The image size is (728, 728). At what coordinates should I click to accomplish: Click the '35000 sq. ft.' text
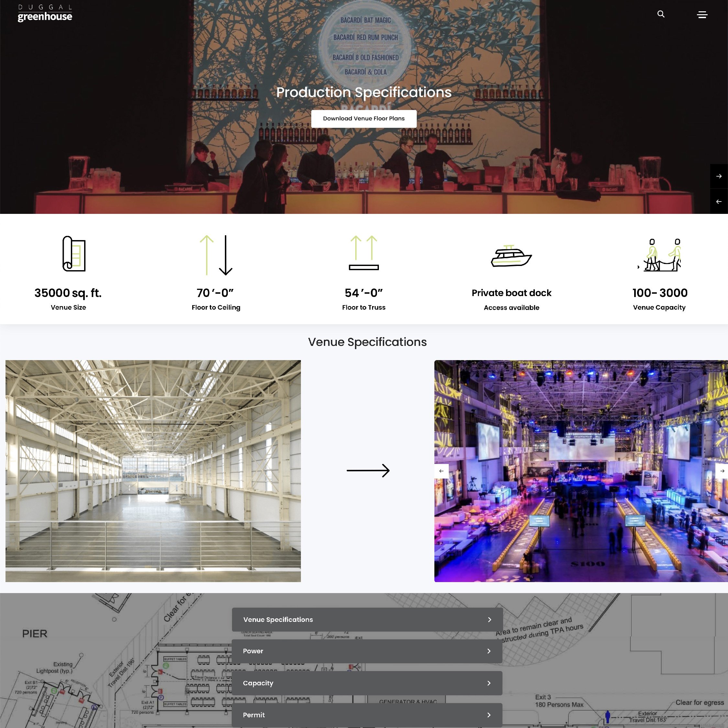pyautogui.click(x=68, y=293)
